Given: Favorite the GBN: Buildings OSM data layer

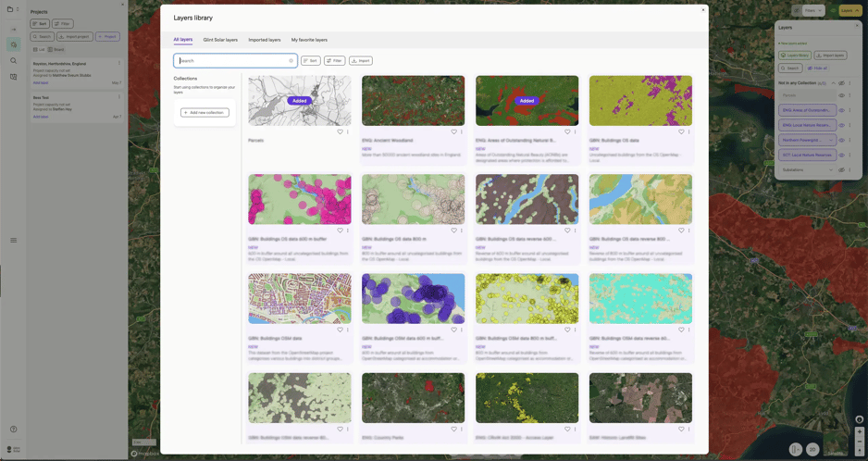Looking at the screenshot, I should point(340,330).
